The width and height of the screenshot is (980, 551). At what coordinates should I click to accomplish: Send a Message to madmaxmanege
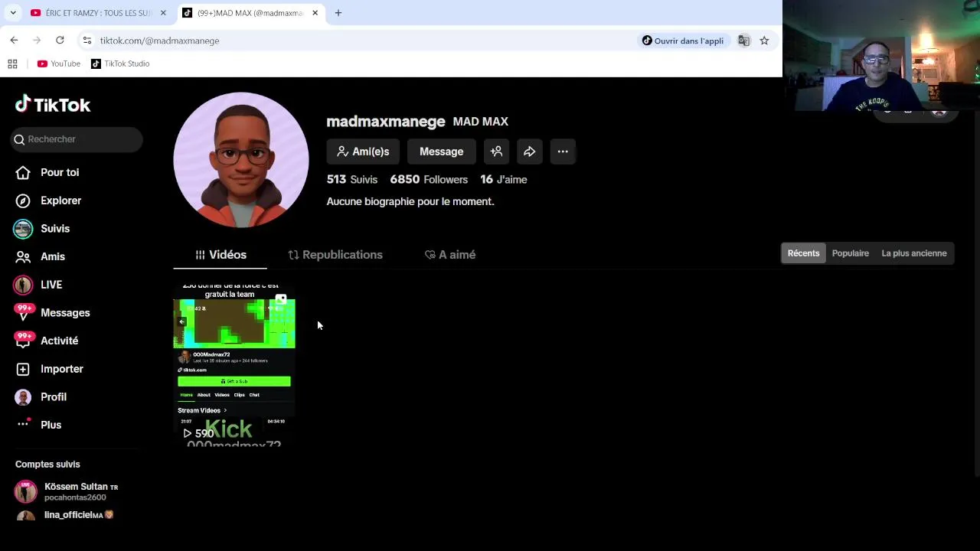pyautogui.click(x=441, y=152)
